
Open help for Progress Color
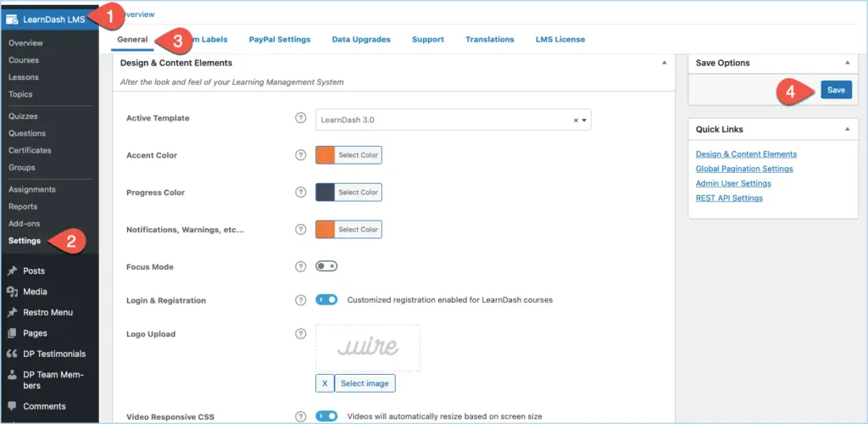(301, 192)
